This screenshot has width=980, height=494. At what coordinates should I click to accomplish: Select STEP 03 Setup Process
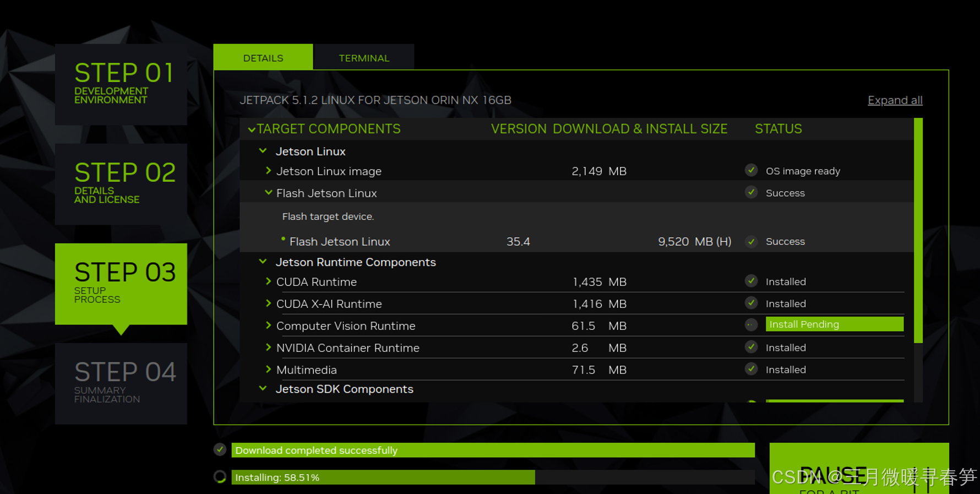(121, 284)
